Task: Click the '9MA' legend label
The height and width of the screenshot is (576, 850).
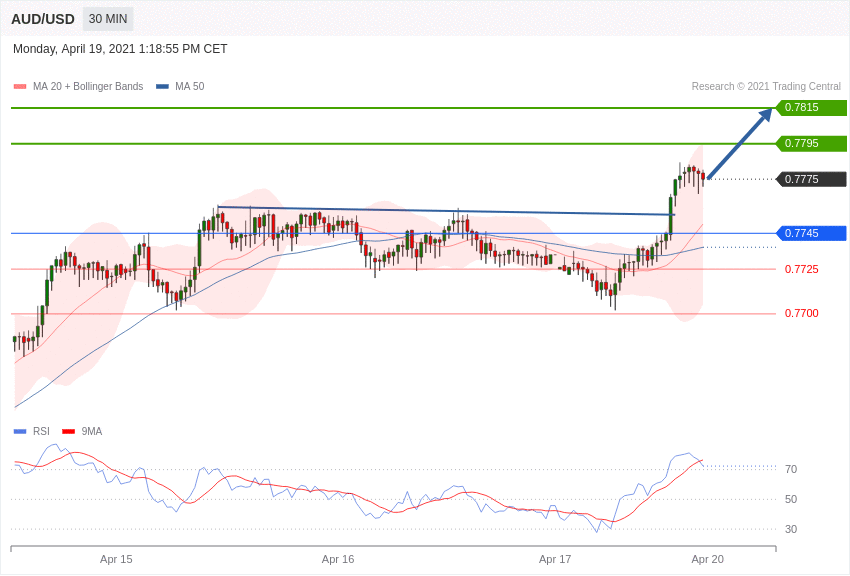Action: click(92, 431)
